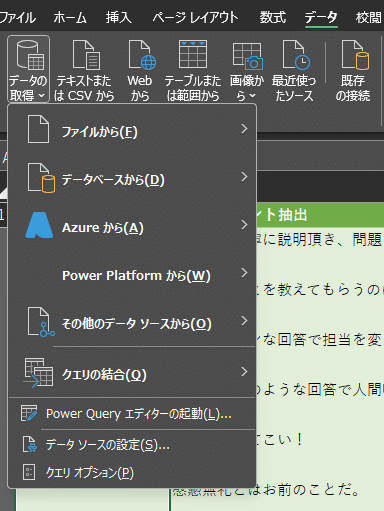Open データ ソースの設定(S) settings

(132, 444)
